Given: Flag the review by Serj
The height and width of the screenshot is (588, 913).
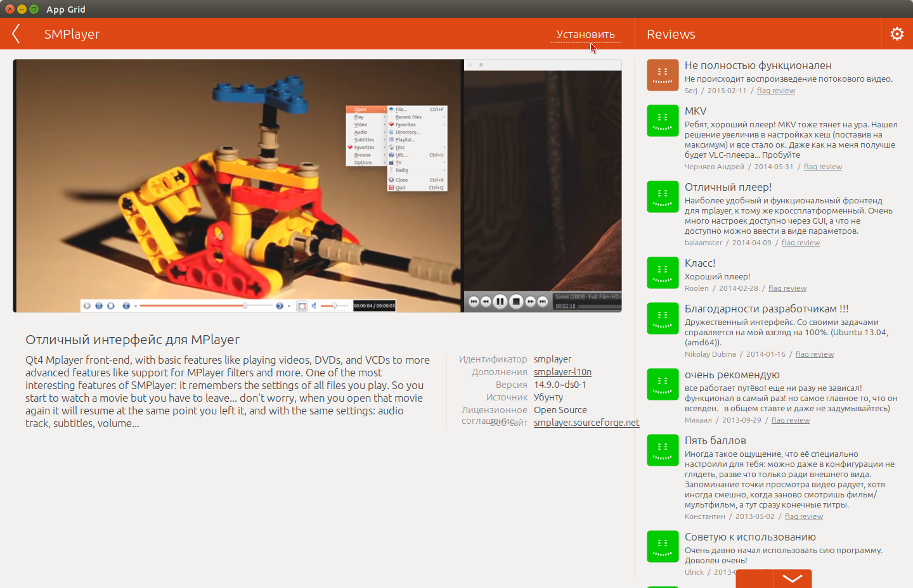Looking at the screenshot, I should click(775, 91).
